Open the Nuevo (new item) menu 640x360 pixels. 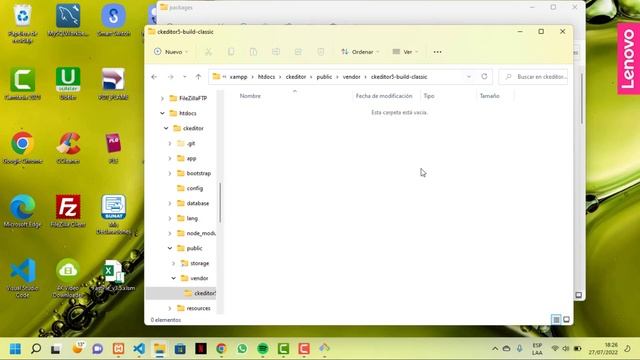pyautogui.click(x=171, y=52)
